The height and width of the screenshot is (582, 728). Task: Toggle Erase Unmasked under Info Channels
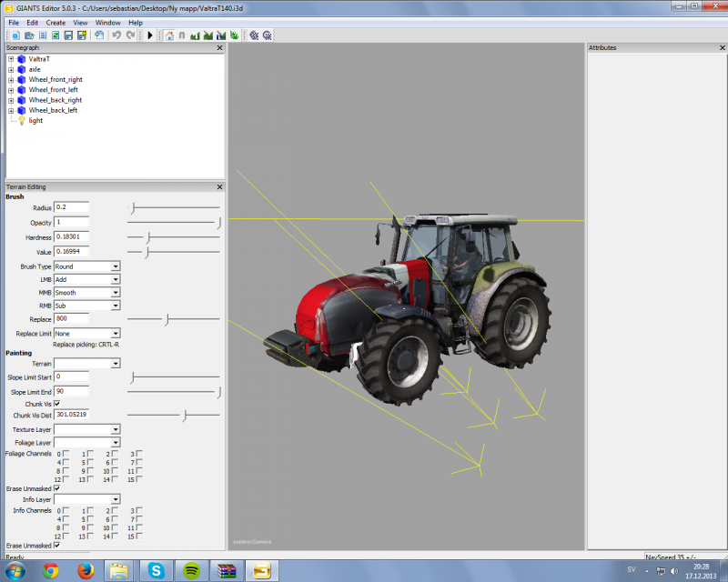[x=57, y=546]
